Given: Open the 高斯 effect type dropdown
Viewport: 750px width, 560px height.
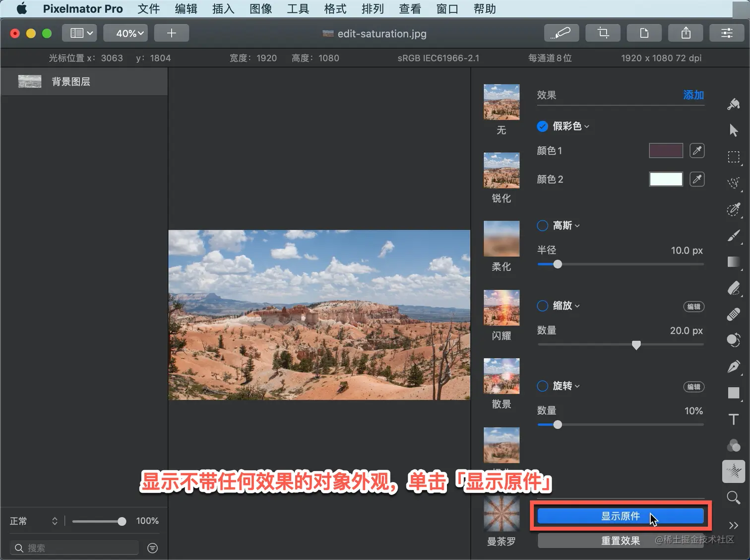Looking at the screenshot, I should [x=566, y=226].
